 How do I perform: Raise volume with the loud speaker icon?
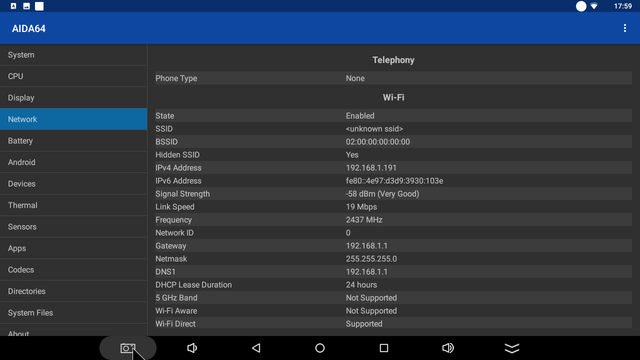(x=448, y=348)
